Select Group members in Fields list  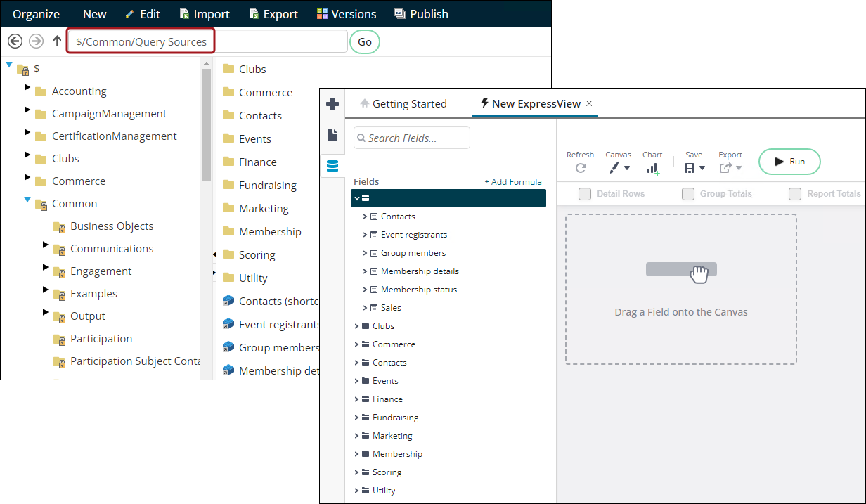(x=413, y=253)
